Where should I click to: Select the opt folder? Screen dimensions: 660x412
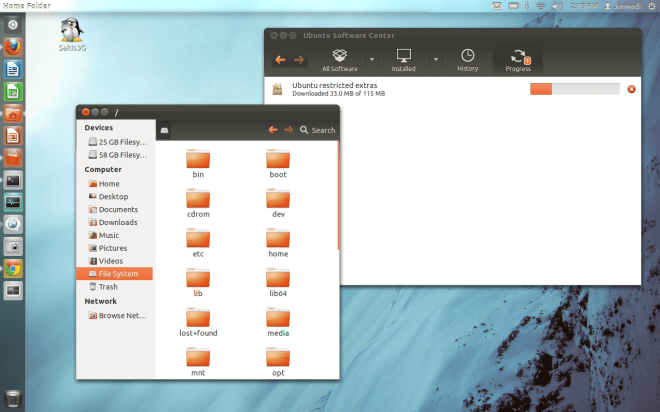pyautogui.click(x=278, y=361)
